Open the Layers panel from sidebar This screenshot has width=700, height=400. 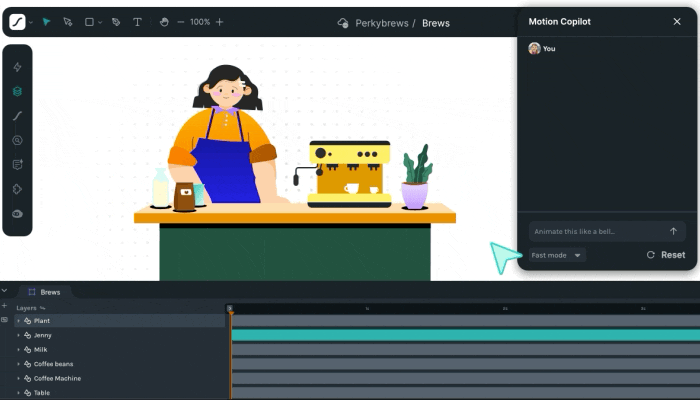point(17,91)
